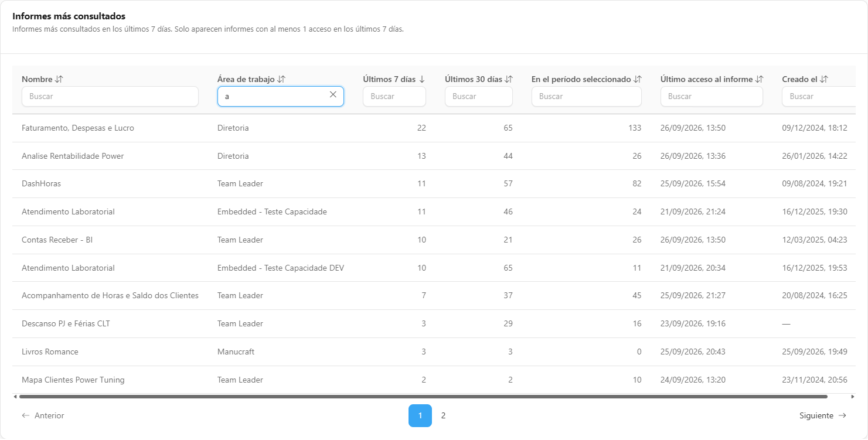Focus the período seleccionado search field
The image size is (868, 440).
(587, 96)
